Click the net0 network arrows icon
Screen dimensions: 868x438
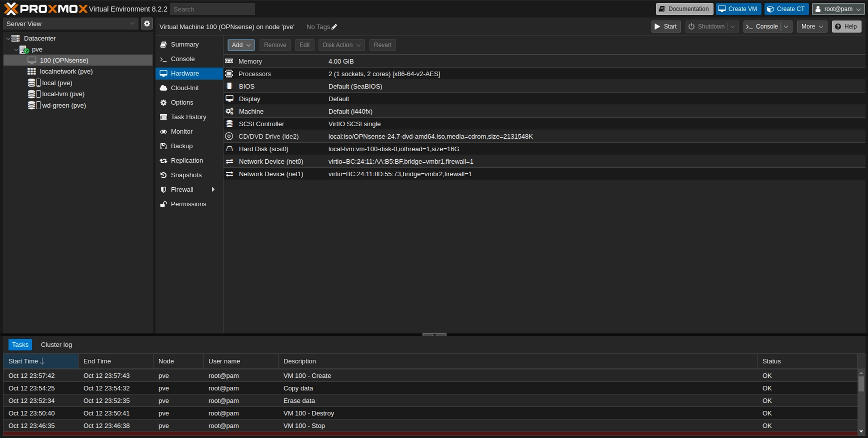(229, 161)
